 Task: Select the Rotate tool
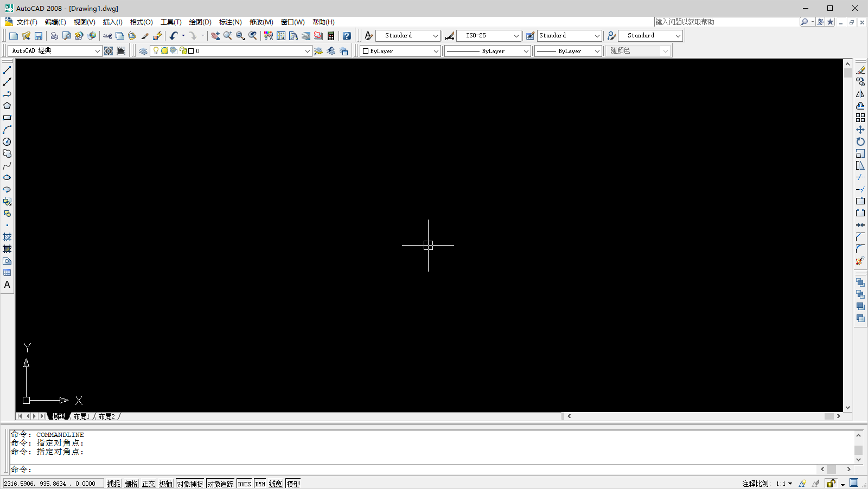coord(860,141)
